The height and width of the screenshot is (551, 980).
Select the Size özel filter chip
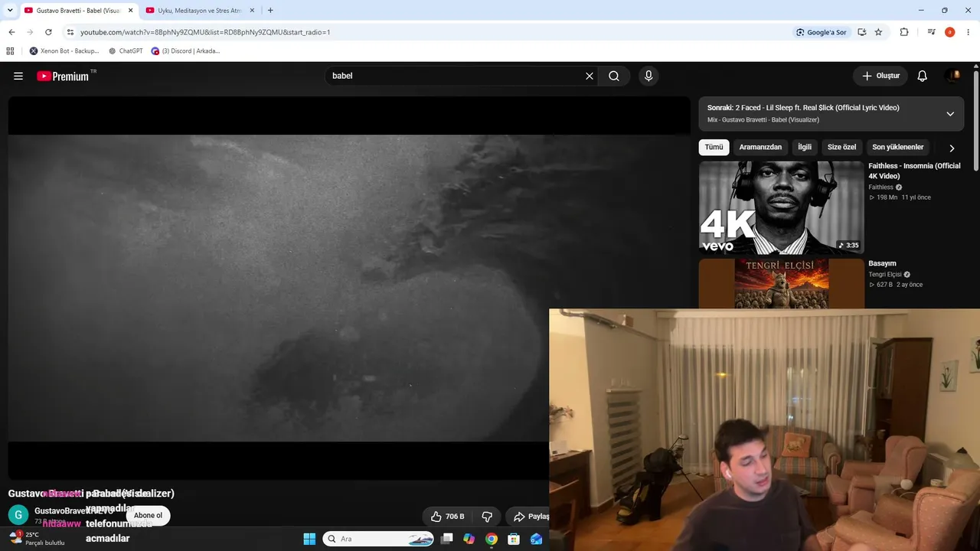click(841, 147)
